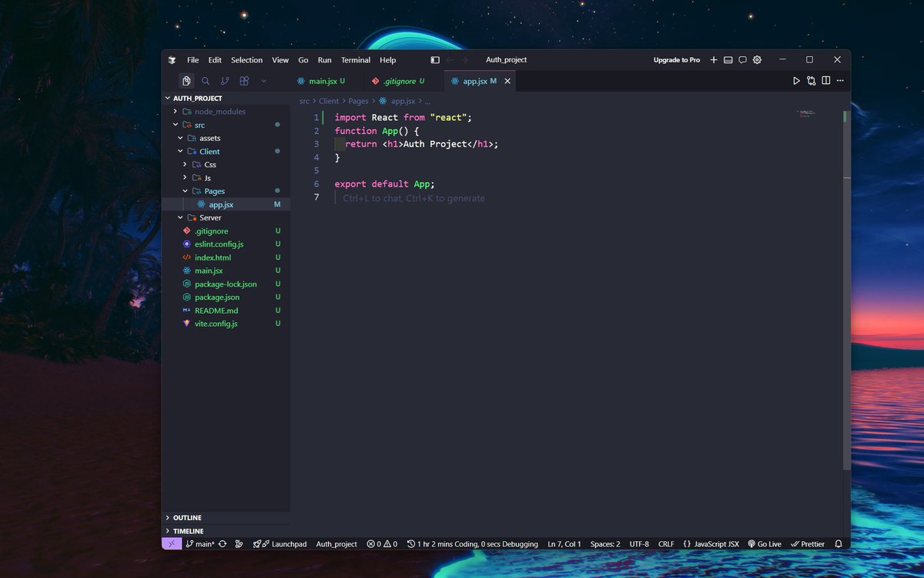
Task: Click Ln 7, Col 1 indicator
Action: pyautogui.click(x=564, y=544)
